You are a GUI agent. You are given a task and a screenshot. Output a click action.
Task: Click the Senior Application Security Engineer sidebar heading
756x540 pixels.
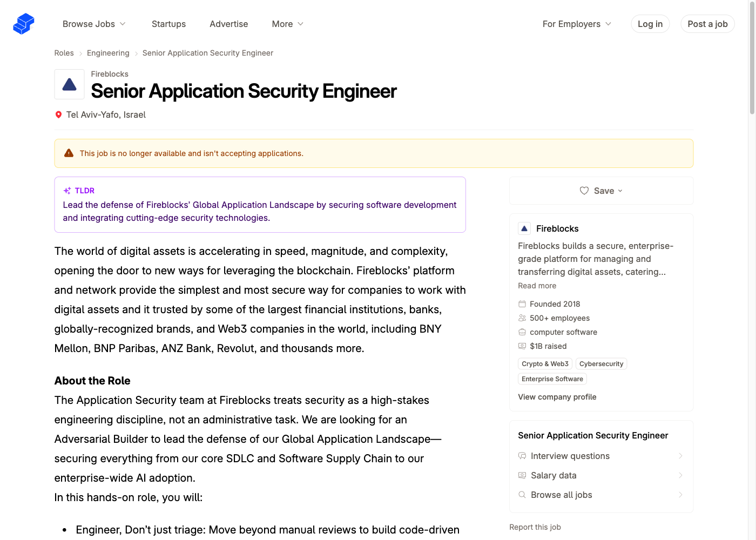[593, 435]
